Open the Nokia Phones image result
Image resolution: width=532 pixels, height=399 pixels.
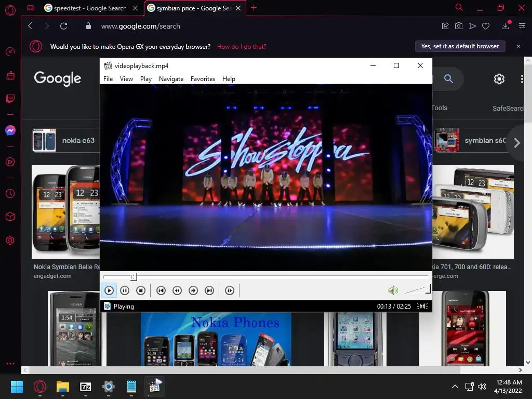[216, 339]
